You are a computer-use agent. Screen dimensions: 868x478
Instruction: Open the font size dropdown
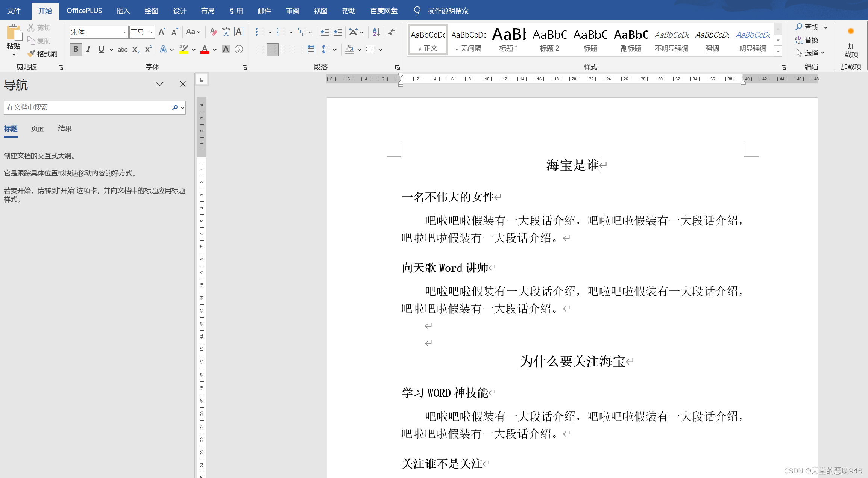[151, 32]
